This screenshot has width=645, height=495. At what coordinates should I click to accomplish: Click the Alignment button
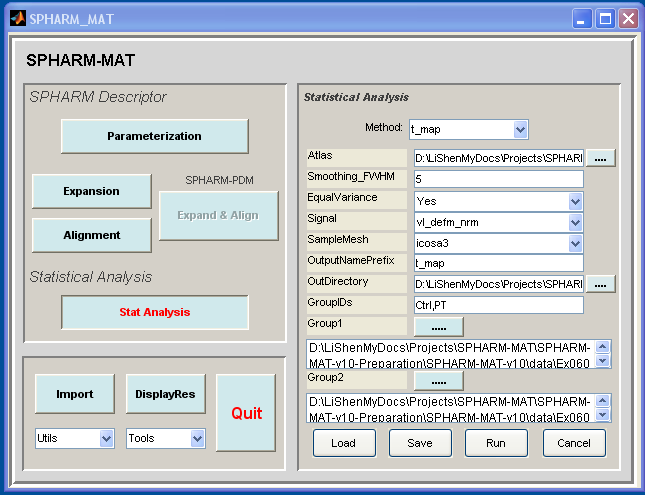92,235
